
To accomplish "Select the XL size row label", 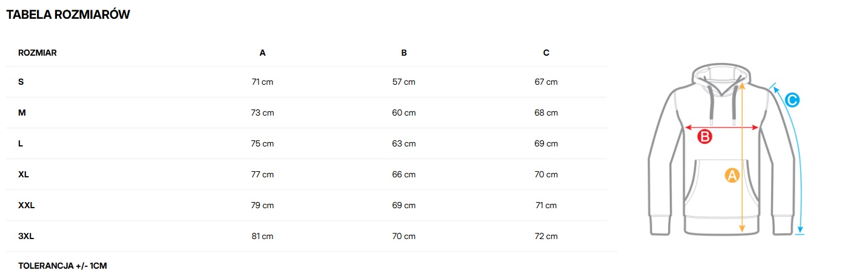I will pos(24,174).
